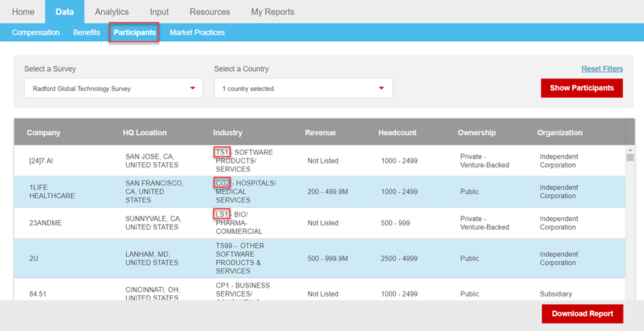Click the TS1 - SOFTWARE PRODUCTS/ SERVICES cell

point(244,161)
